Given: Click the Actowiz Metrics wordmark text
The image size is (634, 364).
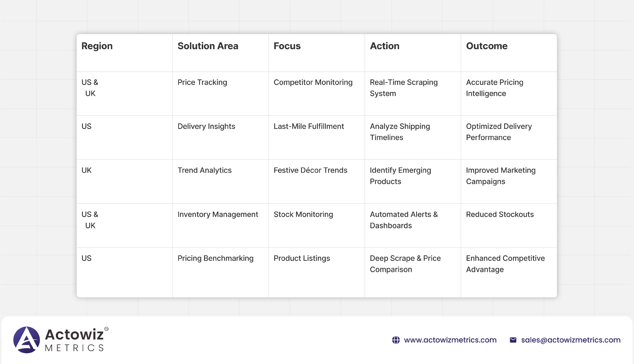Looking at the screenshot, I should coord(74,340).
